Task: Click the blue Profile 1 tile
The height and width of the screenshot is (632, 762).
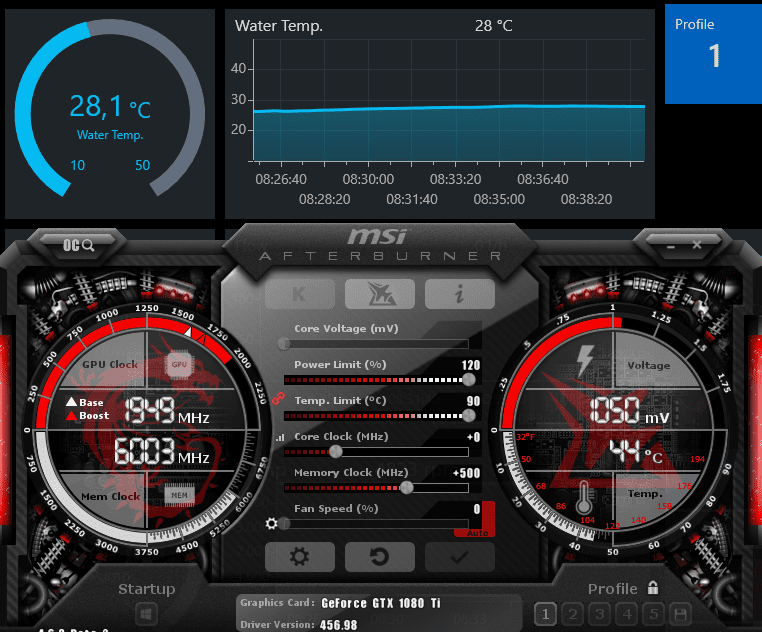Action: (x=713, y=54)
